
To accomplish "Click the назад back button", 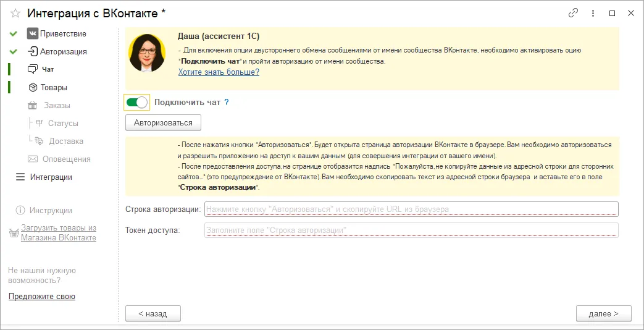I will tap(153, 313).
